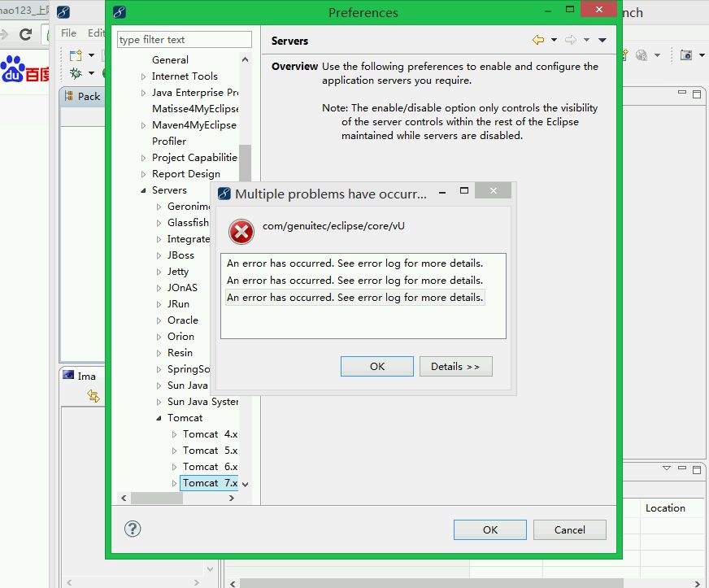Click the help question mark icon
The height and width of the screenshot is (588, 709).
pos(133,529)
